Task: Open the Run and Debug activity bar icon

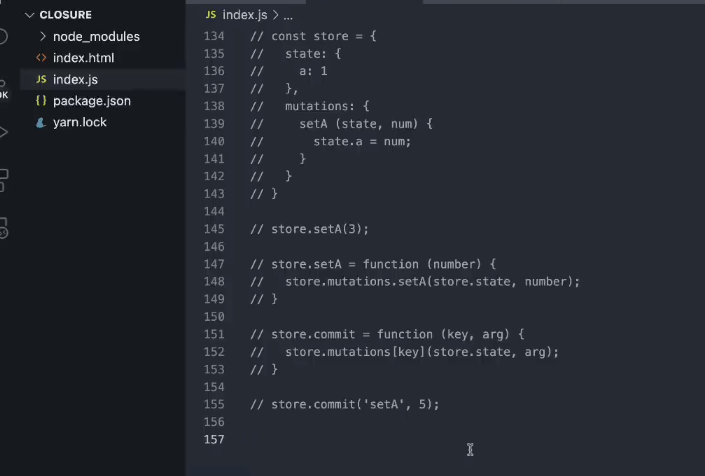Action: coord(4,132)
